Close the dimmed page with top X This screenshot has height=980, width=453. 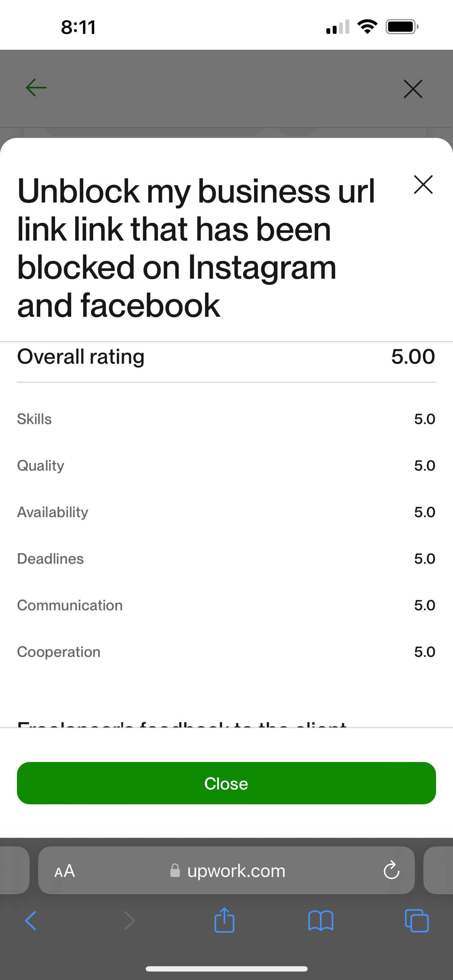pos(413,89)
